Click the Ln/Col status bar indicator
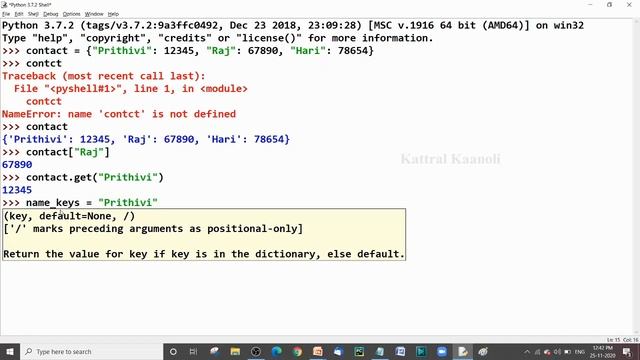640x360 pixels. 622,340
